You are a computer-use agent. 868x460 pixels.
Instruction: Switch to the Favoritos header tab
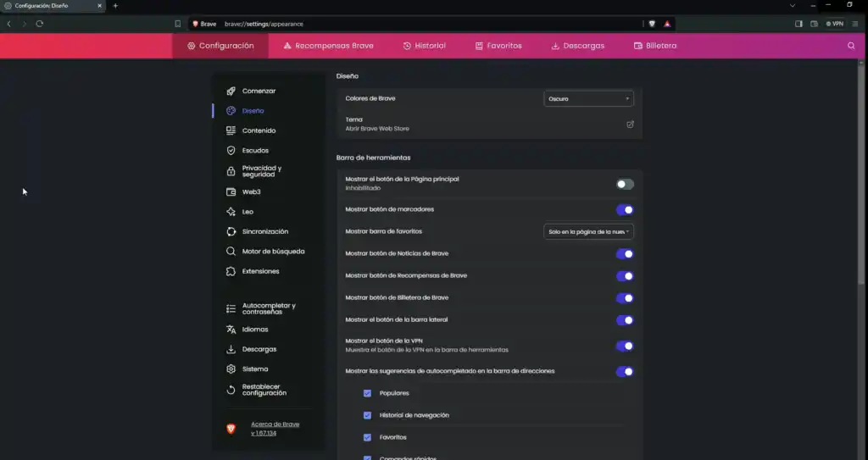point(498,46)
